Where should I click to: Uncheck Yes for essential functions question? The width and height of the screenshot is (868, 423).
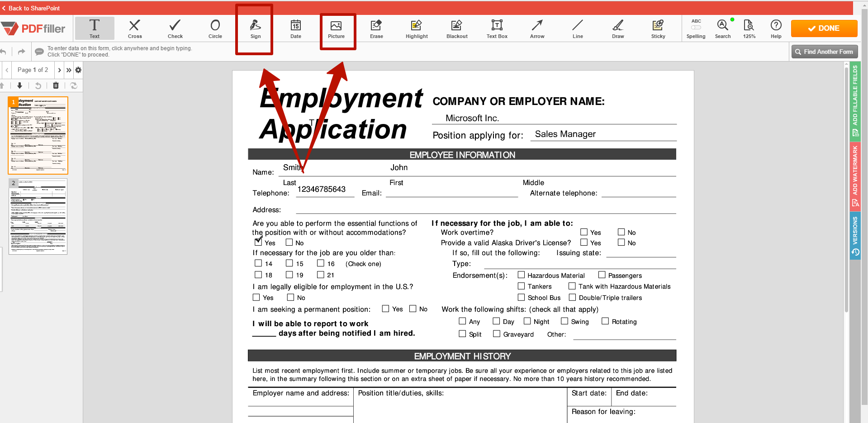pyautogui.click(x=258, y=242)
